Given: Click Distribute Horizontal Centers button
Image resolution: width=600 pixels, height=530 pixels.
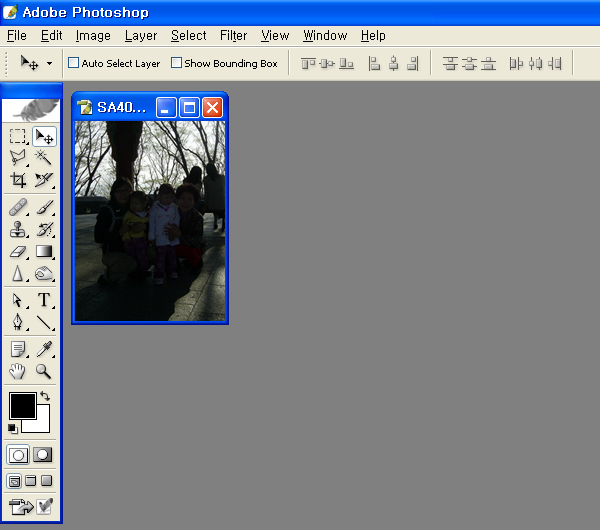Looking at the screenshot, I should (x=536, y=63).
